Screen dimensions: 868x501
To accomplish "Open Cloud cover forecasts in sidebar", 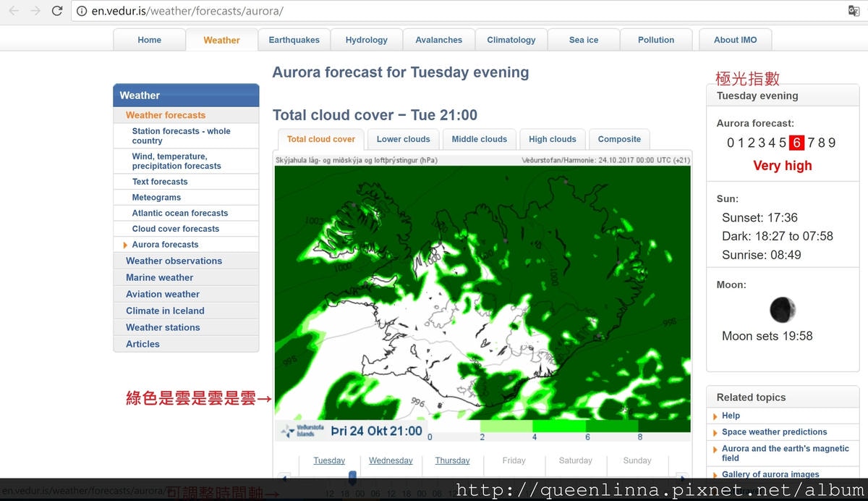I will (175, 229).
